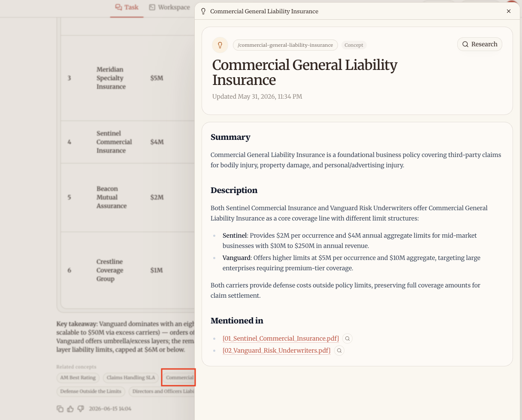
Task: Select the Defense Outside the Limits chip
Action: (91, 391)
